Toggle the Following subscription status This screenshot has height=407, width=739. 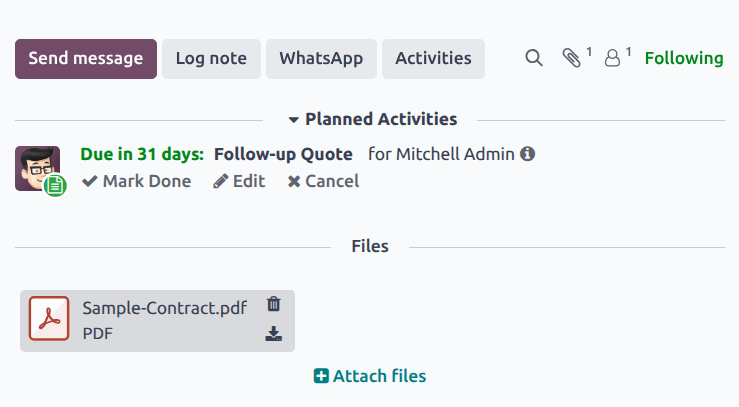click(684, 58)
